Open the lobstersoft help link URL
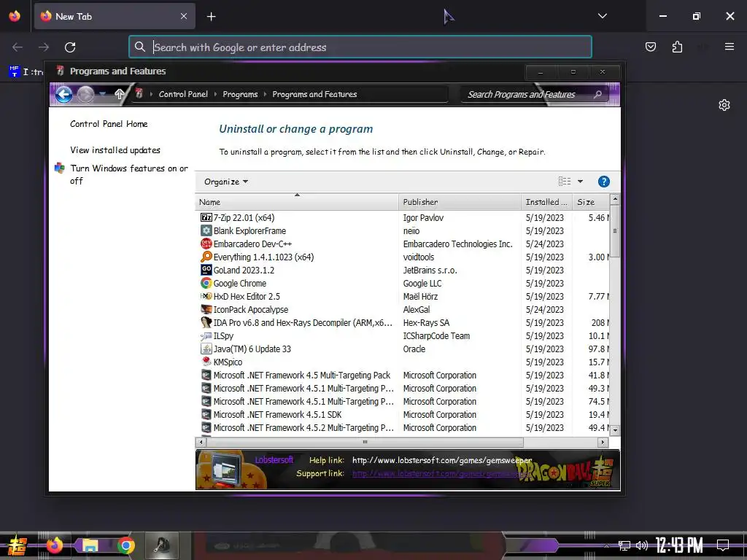Image resolution: width=747 pixels, height=560 pixels. click(x=441, y=461)
